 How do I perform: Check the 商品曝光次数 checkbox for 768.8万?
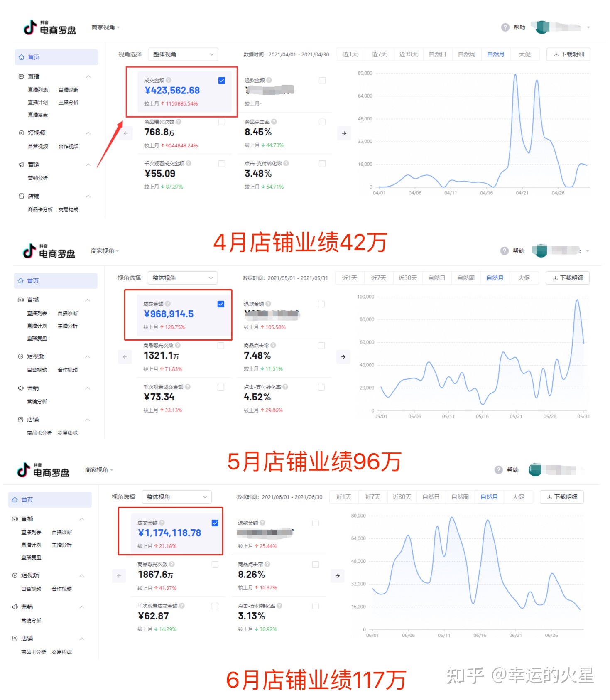pos(222,122)
